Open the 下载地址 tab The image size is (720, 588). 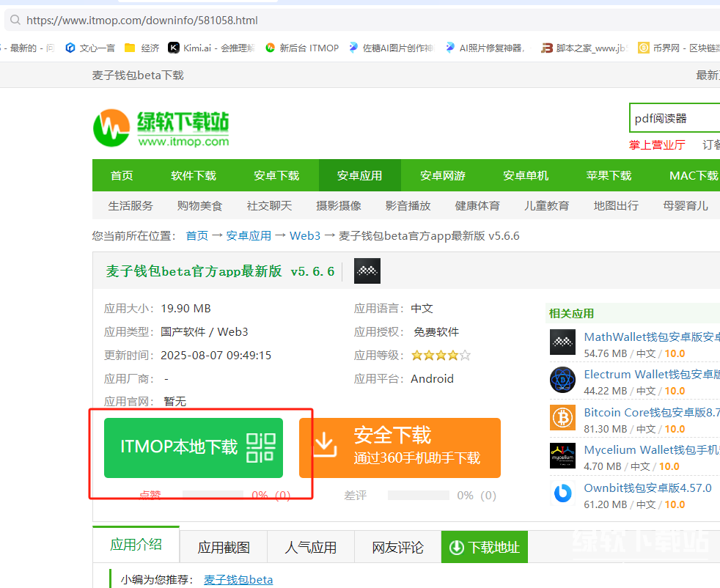click(x=485, y=547)
